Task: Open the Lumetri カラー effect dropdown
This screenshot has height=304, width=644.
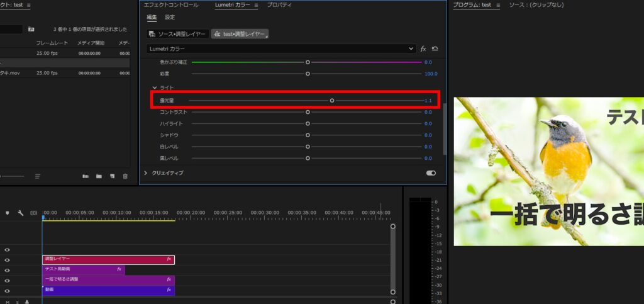Action: pos(281,49)
